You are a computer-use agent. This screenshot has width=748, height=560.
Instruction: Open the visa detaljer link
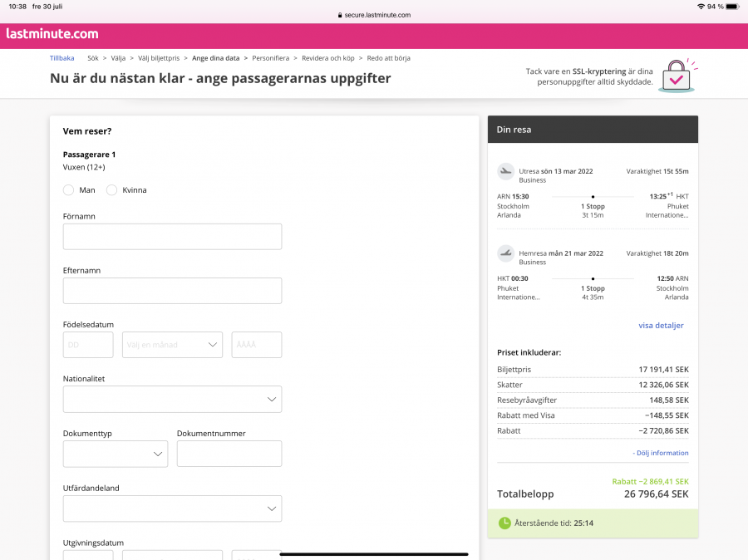point(661,326)
